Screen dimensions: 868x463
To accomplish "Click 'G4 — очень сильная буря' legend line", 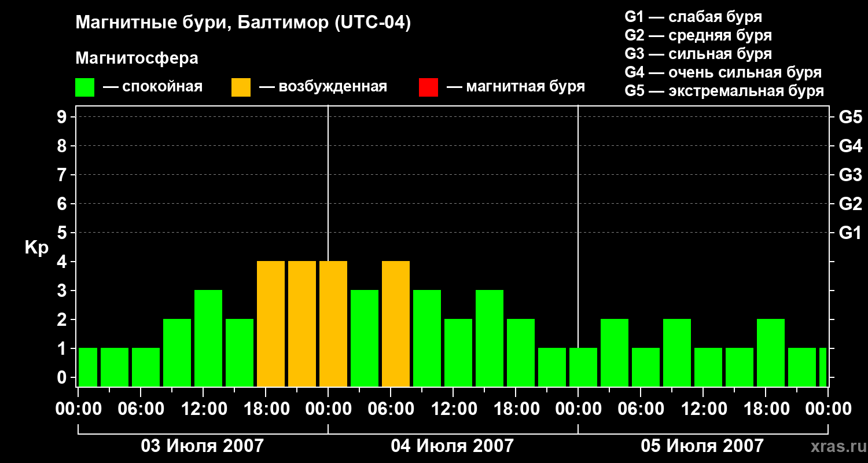I will (x=723, y=72).
